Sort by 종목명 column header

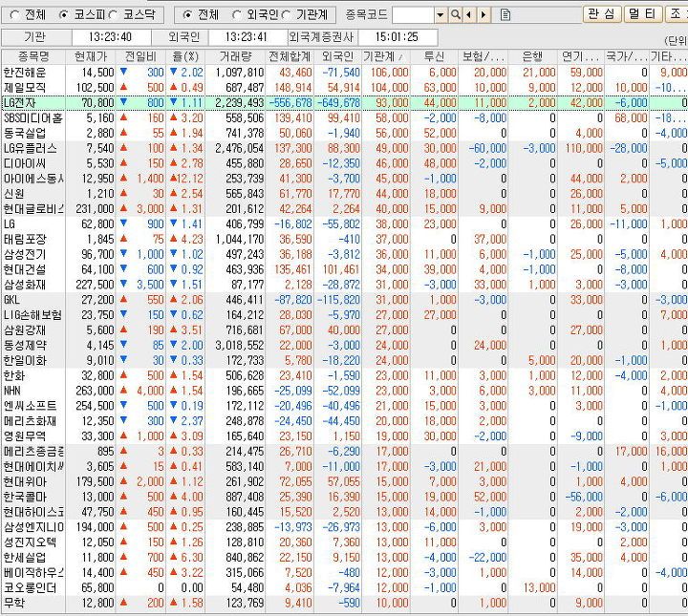[33, 56]
